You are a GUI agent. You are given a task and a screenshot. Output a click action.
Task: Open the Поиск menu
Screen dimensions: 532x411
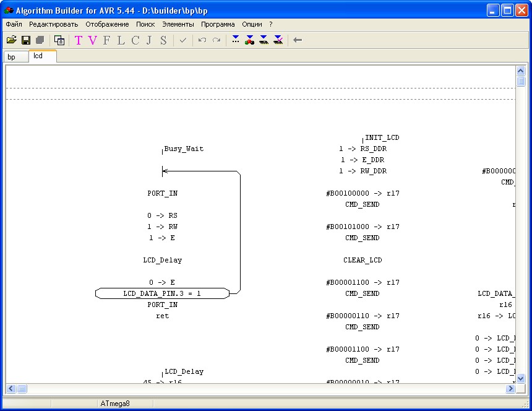[145, 24]
